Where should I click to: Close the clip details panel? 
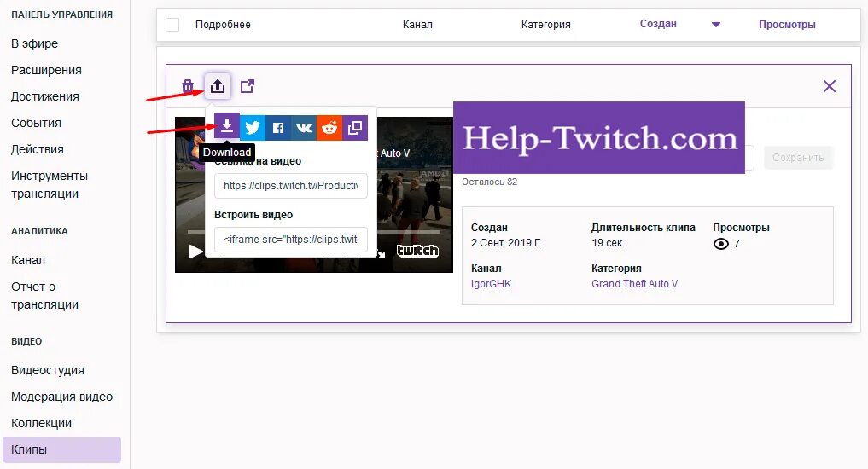[830, 86]
